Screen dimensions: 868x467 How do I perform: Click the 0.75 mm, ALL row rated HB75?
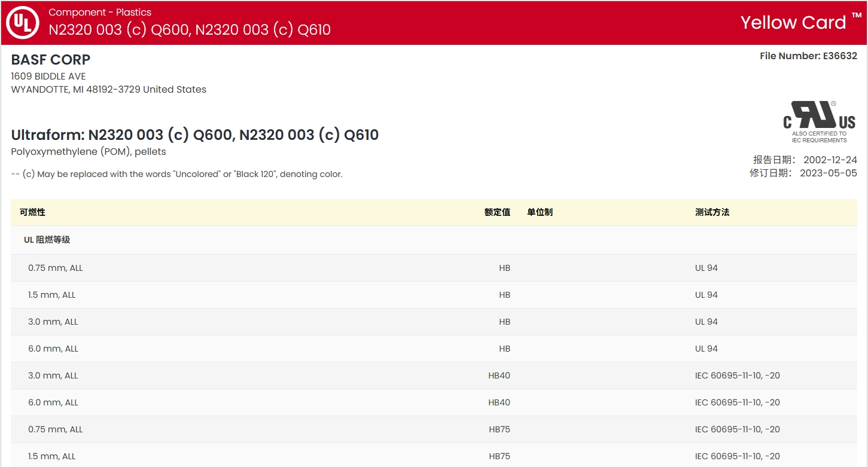coord(434,429)
